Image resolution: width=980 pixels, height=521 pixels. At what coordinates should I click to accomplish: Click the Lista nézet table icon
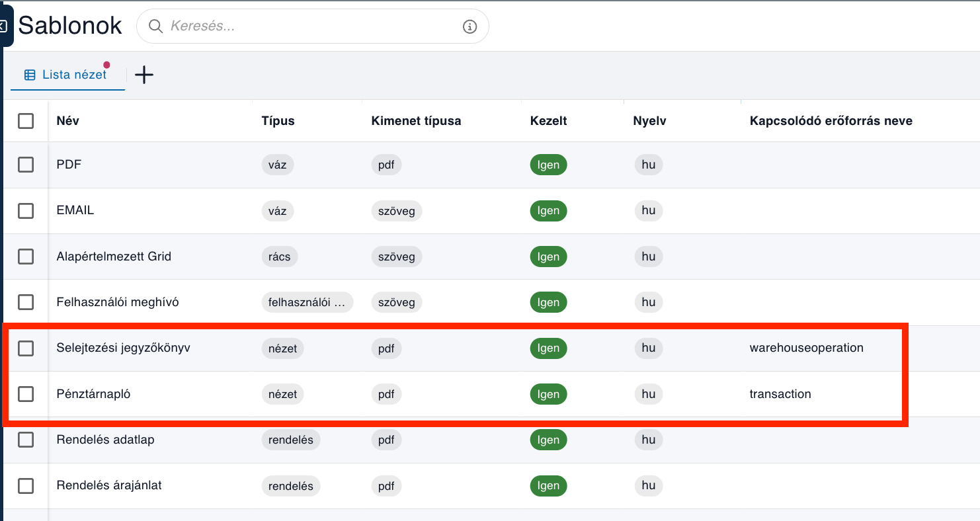[30, 75]
